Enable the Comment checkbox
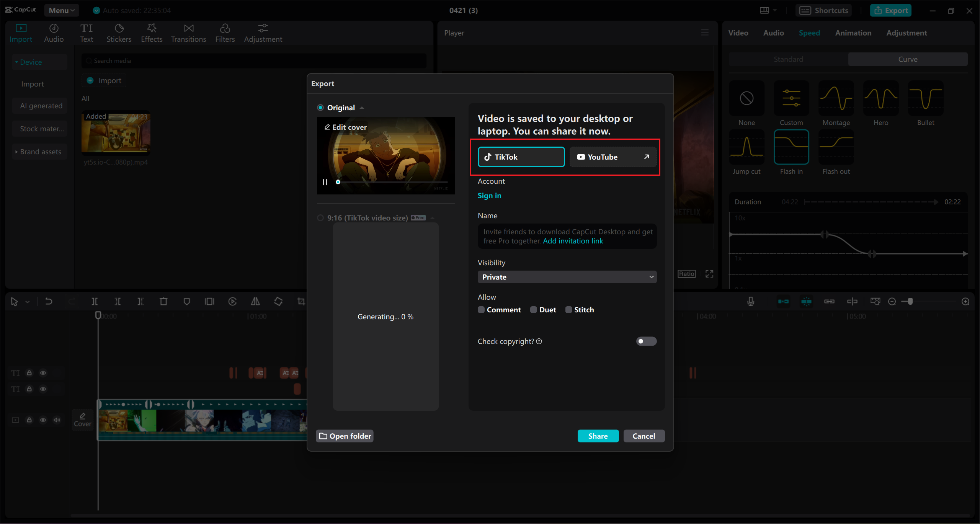The image size is (980, 524). coord(481,310)
